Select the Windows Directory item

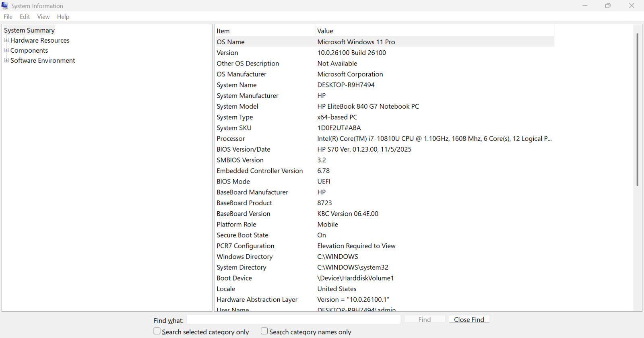click(245, 257)
